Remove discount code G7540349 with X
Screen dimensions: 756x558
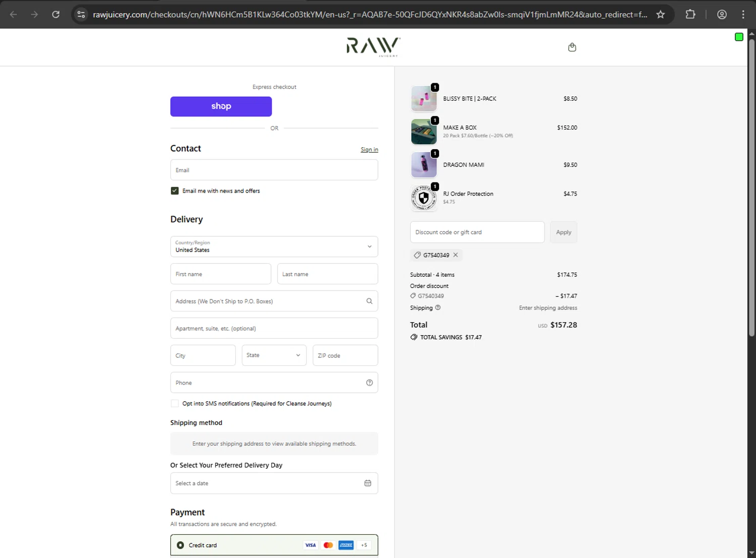click(x=456, y=255)
